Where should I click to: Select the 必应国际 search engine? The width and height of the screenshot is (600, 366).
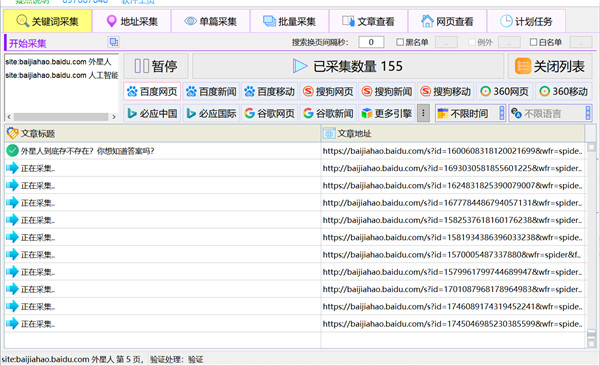[211, 113]
